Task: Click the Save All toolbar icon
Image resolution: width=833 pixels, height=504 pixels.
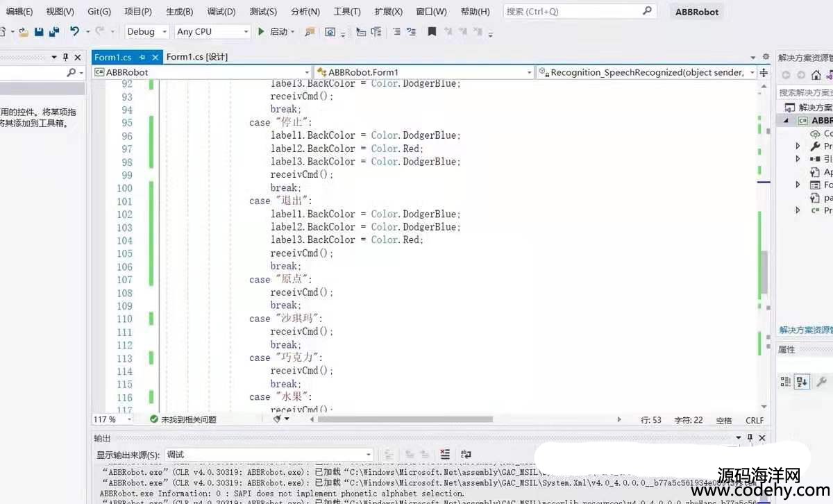Action: (x=54, y=32)
